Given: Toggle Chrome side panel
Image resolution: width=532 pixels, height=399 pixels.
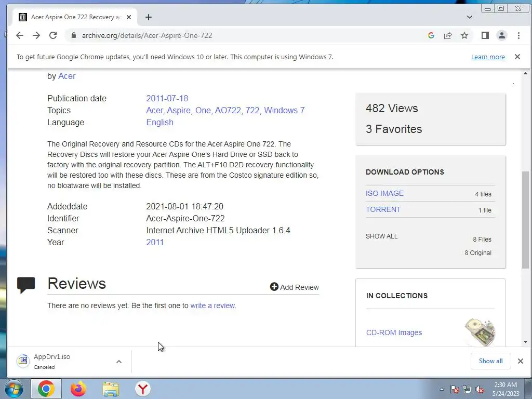Looking at the screenshot, I should (485, 35).
